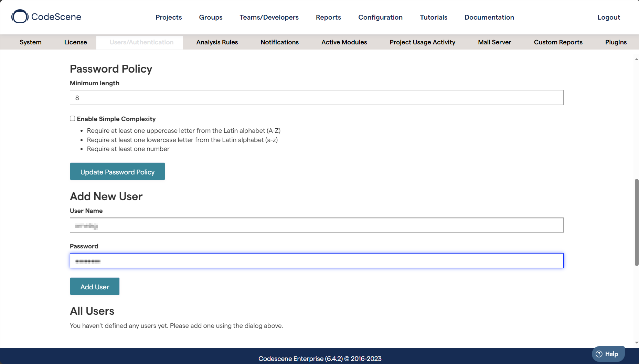Open the Custom Reports tab
The image size is (639, 364).
(x=558, y=42)
